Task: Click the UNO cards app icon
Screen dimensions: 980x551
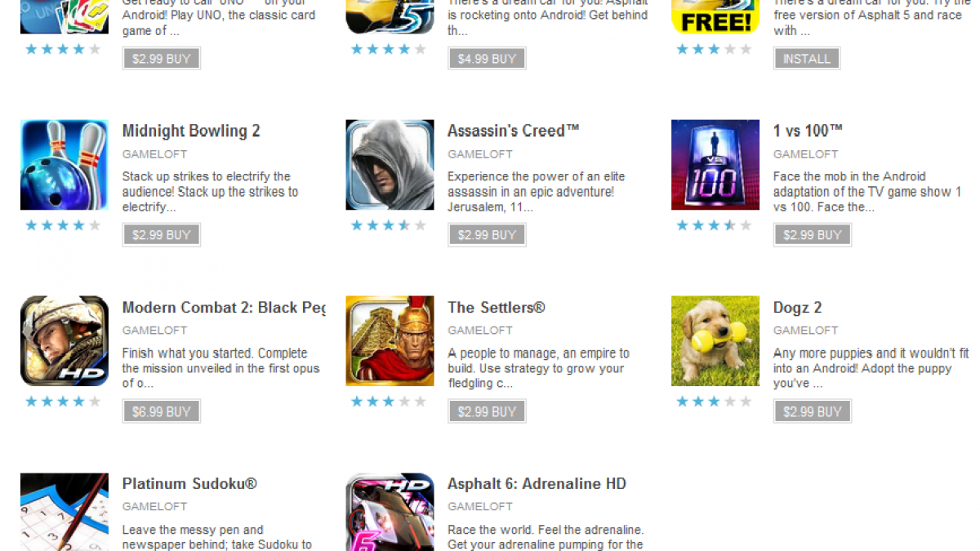Action: pyautogui.click(x=65, y=16)
